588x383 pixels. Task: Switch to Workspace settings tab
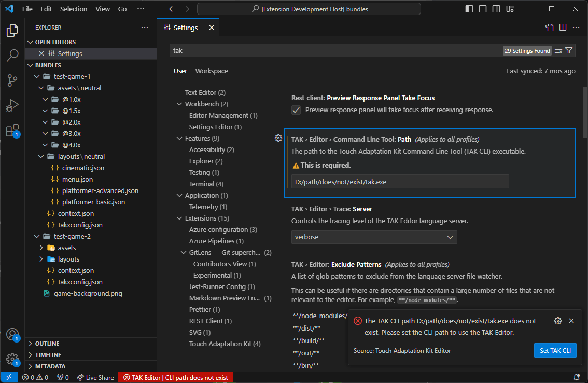212,71
